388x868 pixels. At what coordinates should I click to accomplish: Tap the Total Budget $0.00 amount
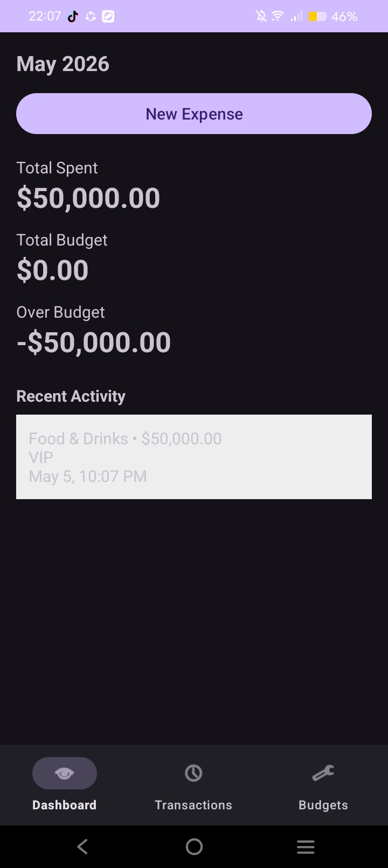click(x=53, y=270)
